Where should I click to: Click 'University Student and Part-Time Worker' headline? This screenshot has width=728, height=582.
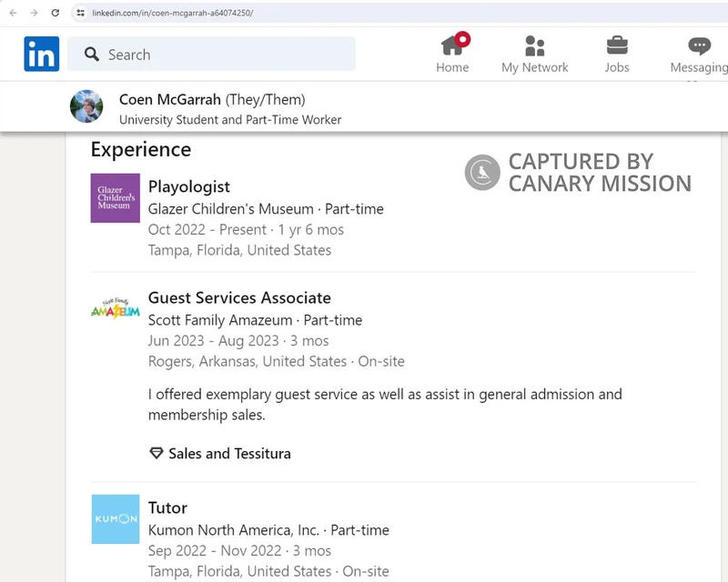[x=230, y=120]
